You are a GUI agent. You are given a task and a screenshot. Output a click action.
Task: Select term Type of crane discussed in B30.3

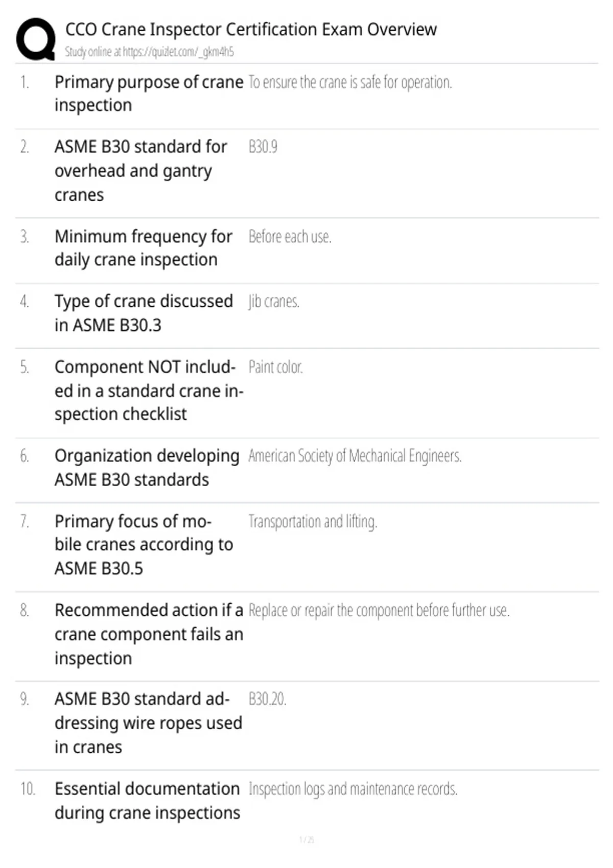[x=144, y=313]
